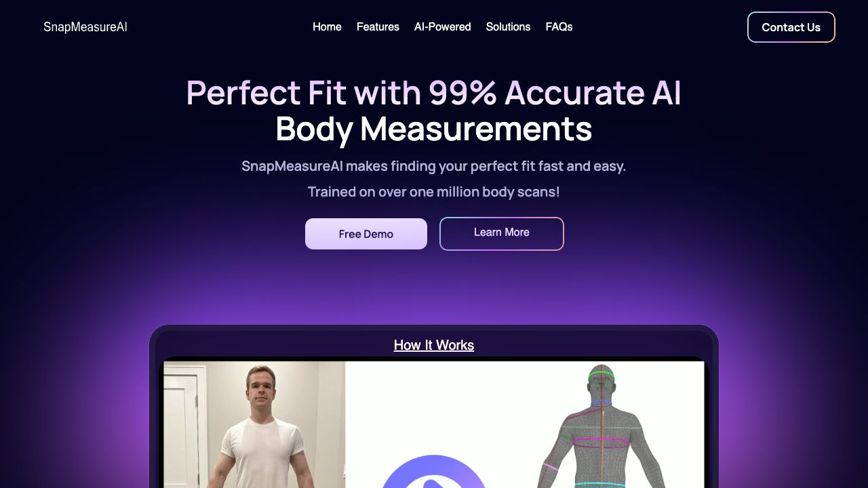Screen dimensions: 868x488
Task: Click the 3D body mesh model
Action: [601, 427]
